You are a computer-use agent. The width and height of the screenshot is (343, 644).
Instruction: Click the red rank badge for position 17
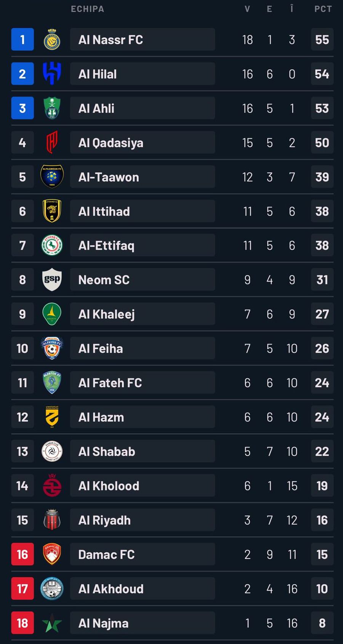(x=22, y=588)
